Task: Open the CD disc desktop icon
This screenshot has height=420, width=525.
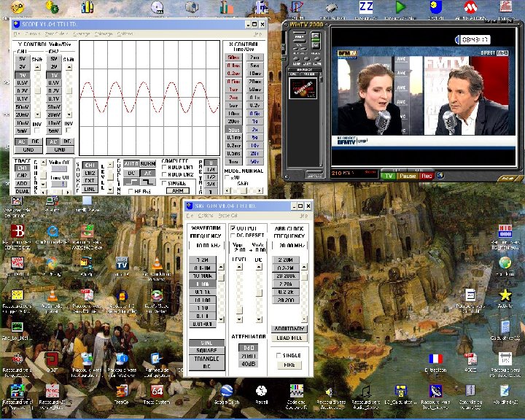Action: pyautogui.click(x=157, y=7)
